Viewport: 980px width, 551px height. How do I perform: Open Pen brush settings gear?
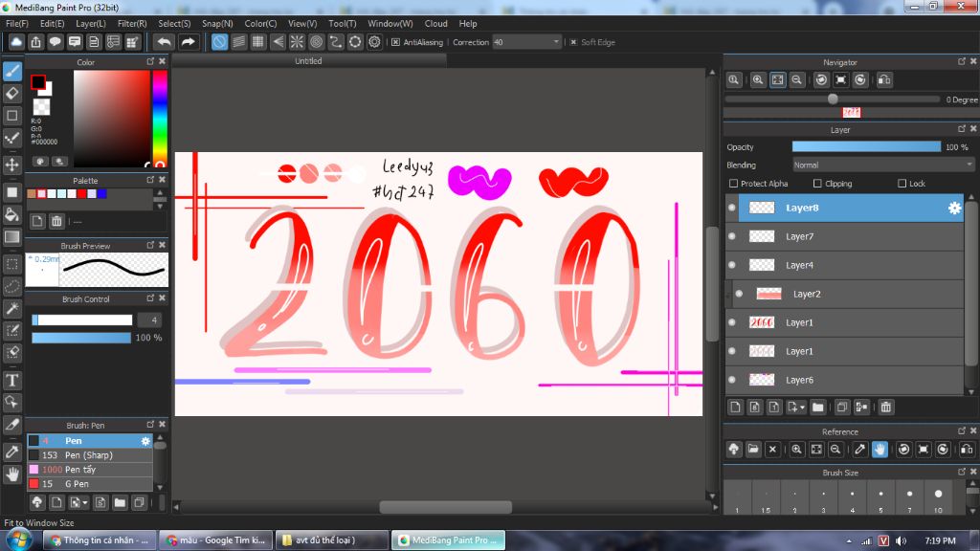(x=145, y=440)
